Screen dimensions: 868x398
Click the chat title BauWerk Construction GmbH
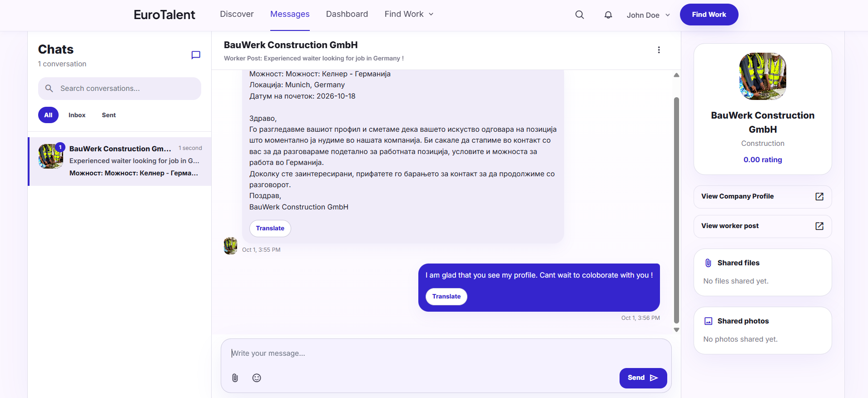click(x=291, y=45)
